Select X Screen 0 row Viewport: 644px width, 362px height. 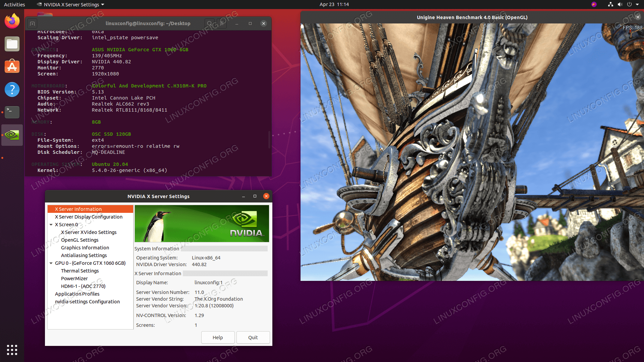[x=66, y=225]
